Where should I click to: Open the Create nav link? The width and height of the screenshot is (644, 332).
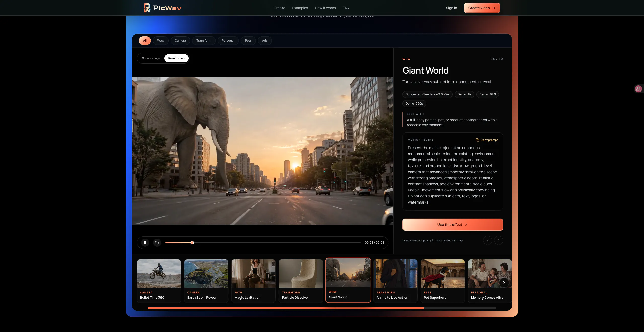pyautogui.click(x=279, y=8)
